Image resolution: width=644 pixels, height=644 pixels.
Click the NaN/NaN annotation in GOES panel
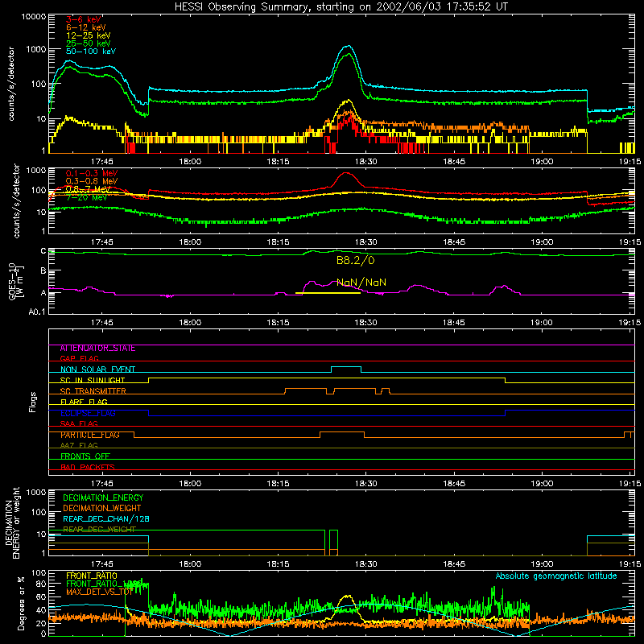click(361, 283)
